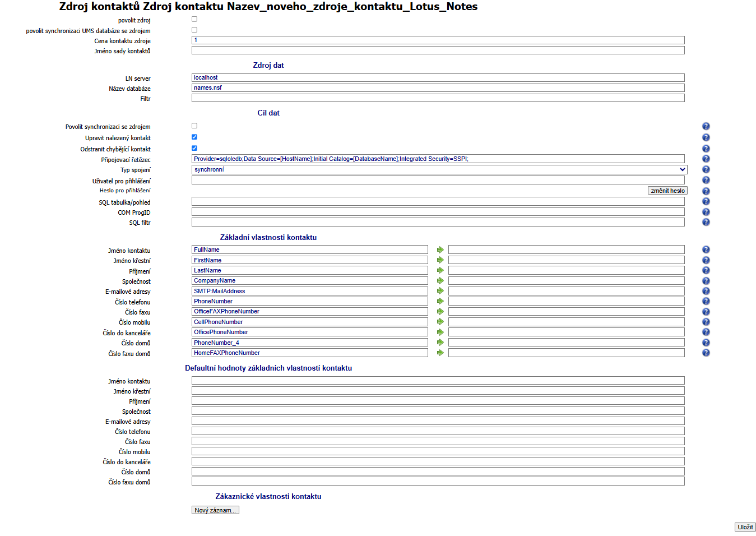Click help icon for Upravit nalezený kontakt
This screenshot has height=536, width=756.
[x=706, y=137]
